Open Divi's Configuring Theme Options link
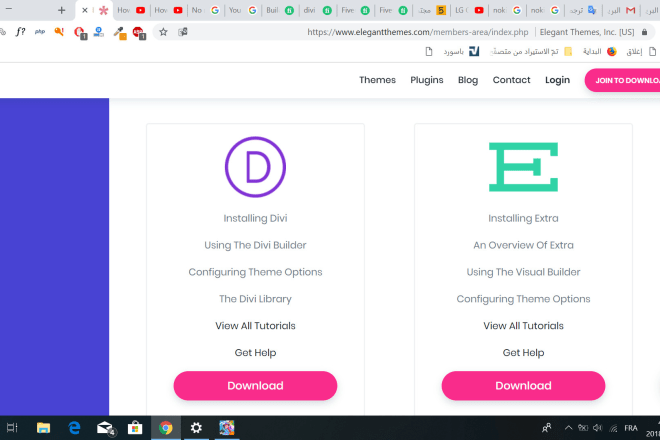The width and height of the screenshot is (660, 440). coord(255,272)
